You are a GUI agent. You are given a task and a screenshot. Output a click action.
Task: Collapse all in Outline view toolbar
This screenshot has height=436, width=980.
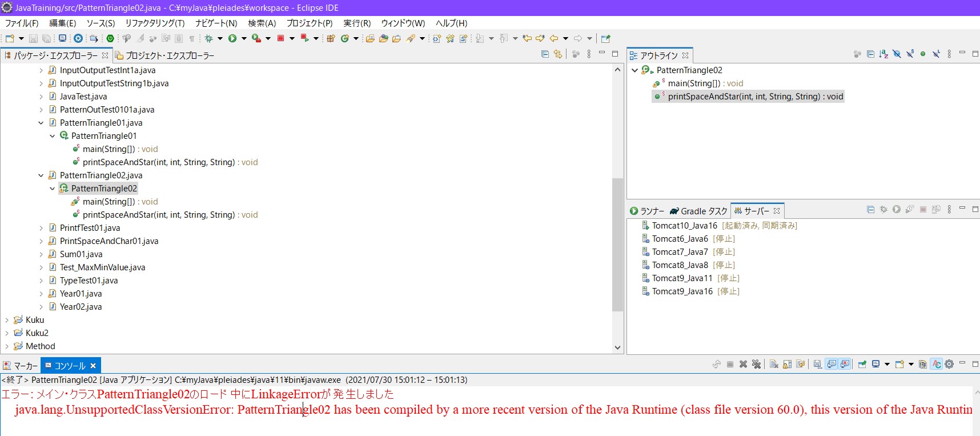(x=870, y=54)
